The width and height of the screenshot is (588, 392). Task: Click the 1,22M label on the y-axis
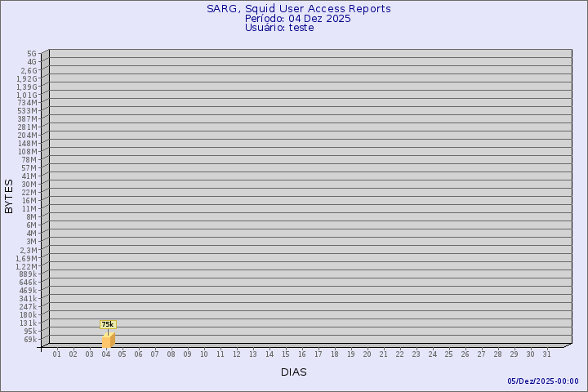click(26, 266)
